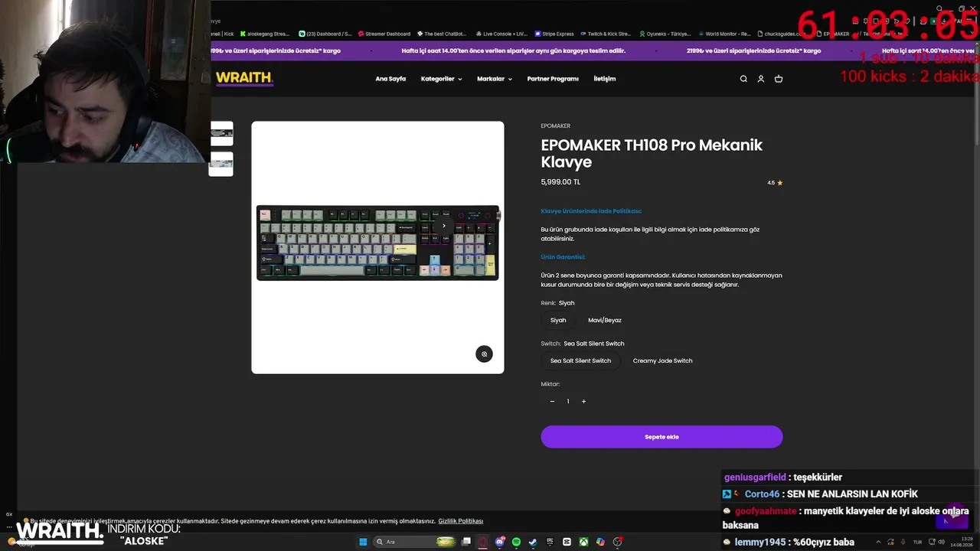Open Xbox app from the taskbar
Image resolution: width=980 pixels, height=551 pixels.
pyautogui.click(x=583, y=542)
